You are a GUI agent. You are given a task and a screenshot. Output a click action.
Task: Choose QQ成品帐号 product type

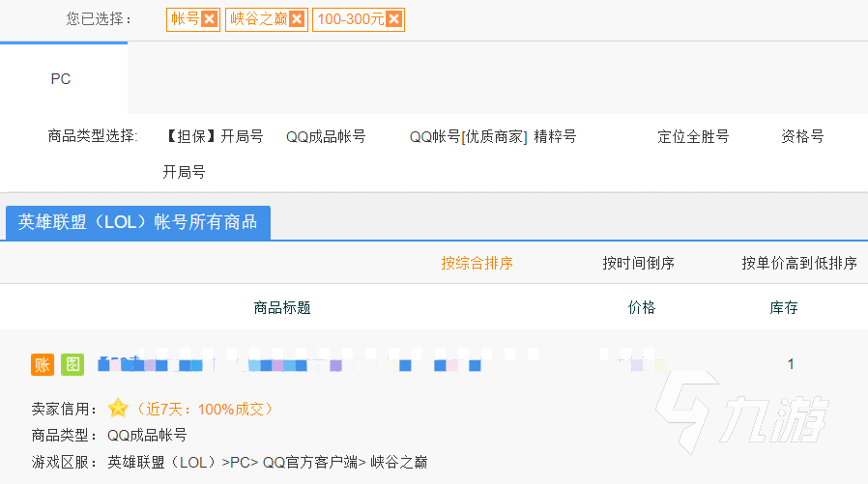[326, 136]
